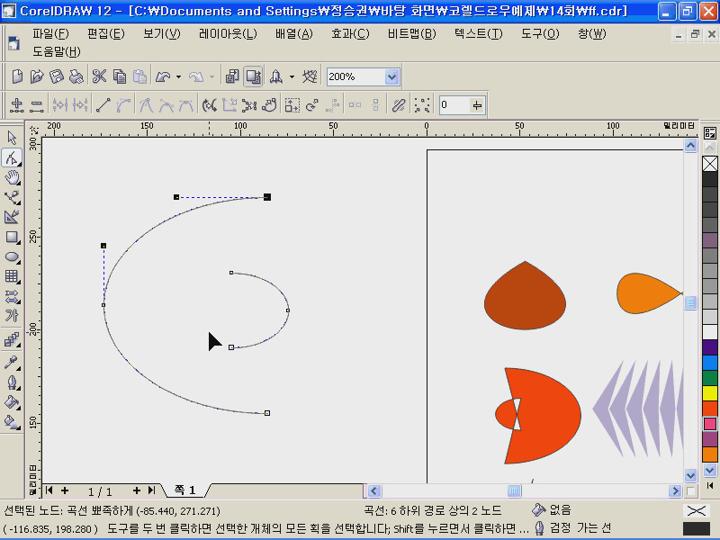Select the arrow Perfect Shapes tool
Image resolution: width=720 pixels, height=540 pixels.
12,297
